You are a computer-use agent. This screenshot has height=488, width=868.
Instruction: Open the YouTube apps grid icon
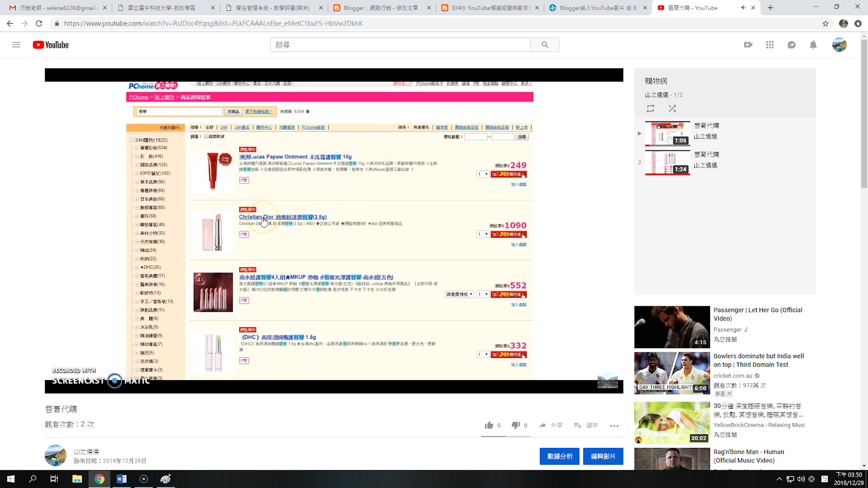(x=770, y=45)
